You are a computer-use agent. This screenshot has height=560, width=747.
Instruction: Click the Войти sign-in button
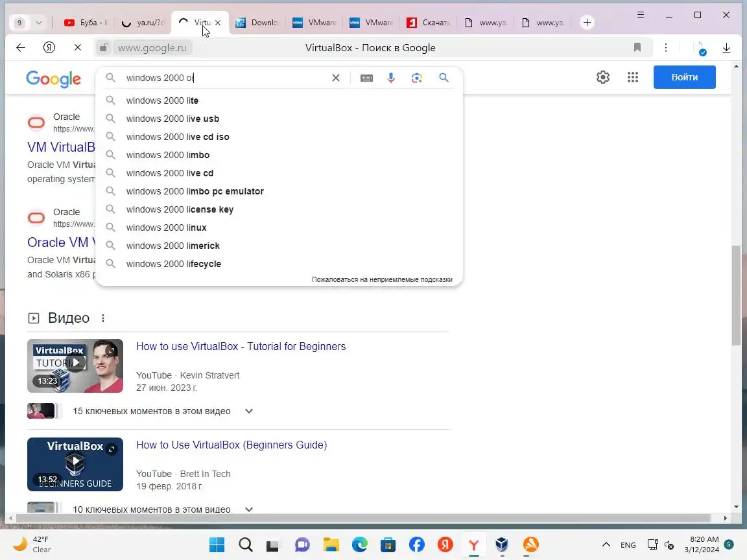684,77
